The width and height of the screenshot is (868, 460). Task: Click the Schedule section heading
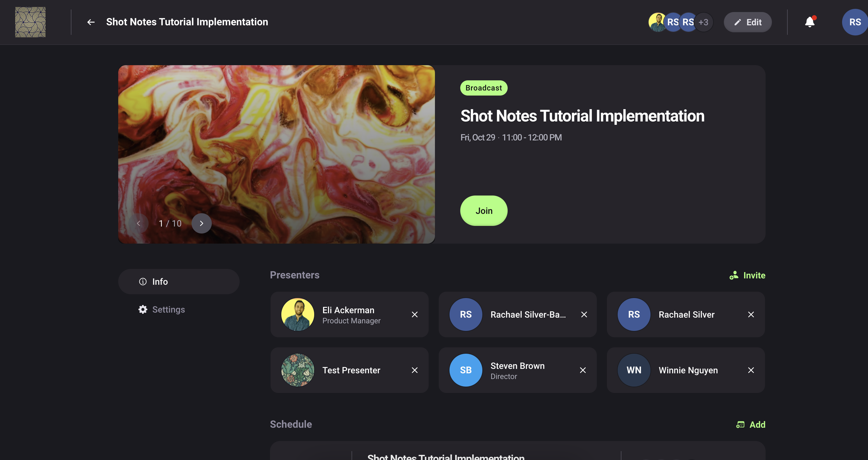point(291,424)
